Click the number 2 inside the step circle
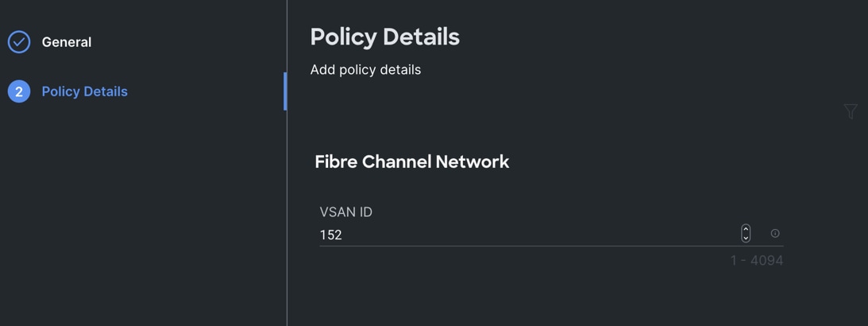This screenshot has height=326, width=868. pyautogui.click(x=19, y=91)
